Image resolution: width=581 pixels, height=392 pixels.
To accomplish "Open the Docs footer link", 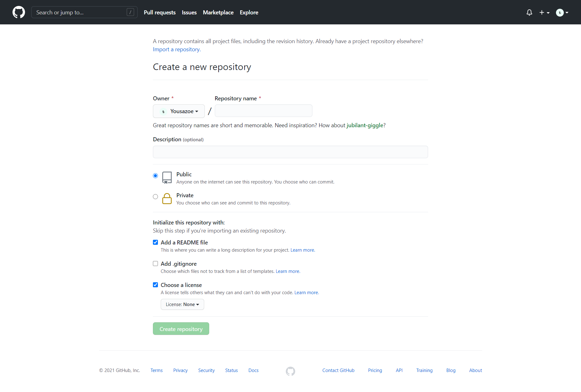I will (x=254, y=370).
